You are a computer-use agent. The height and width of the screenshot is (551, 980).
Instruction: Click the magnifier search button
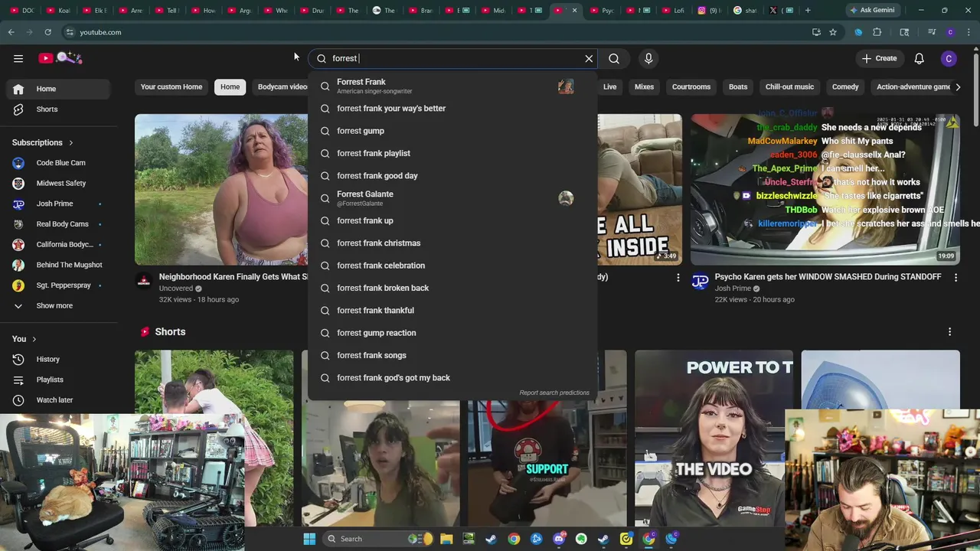614,58
